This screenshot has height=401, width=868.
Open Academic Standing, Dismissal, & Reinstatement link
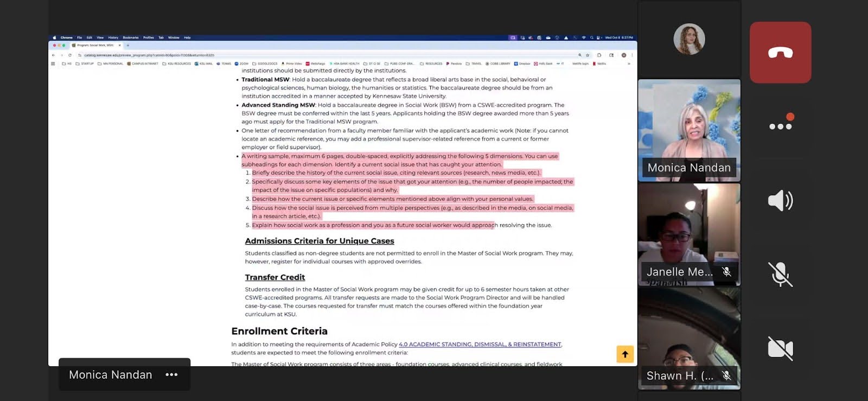(480, 345)
